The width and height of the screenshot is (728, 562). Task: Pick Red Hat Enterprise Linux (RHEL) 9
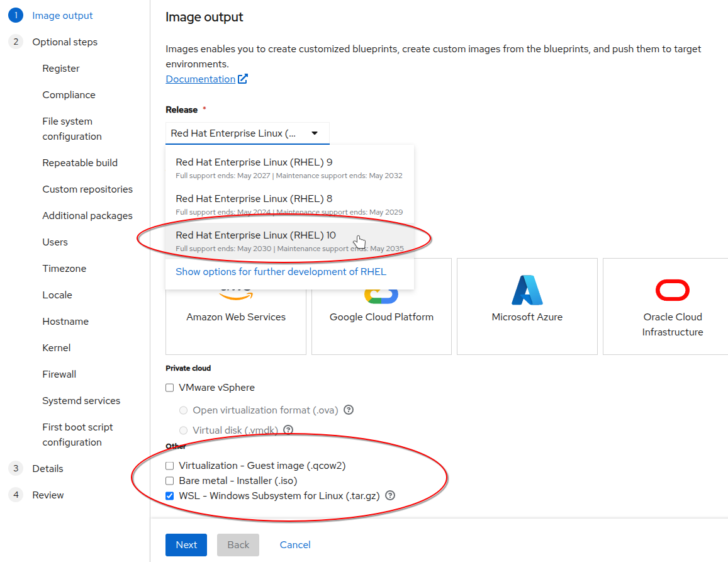[x=254, y=162]
